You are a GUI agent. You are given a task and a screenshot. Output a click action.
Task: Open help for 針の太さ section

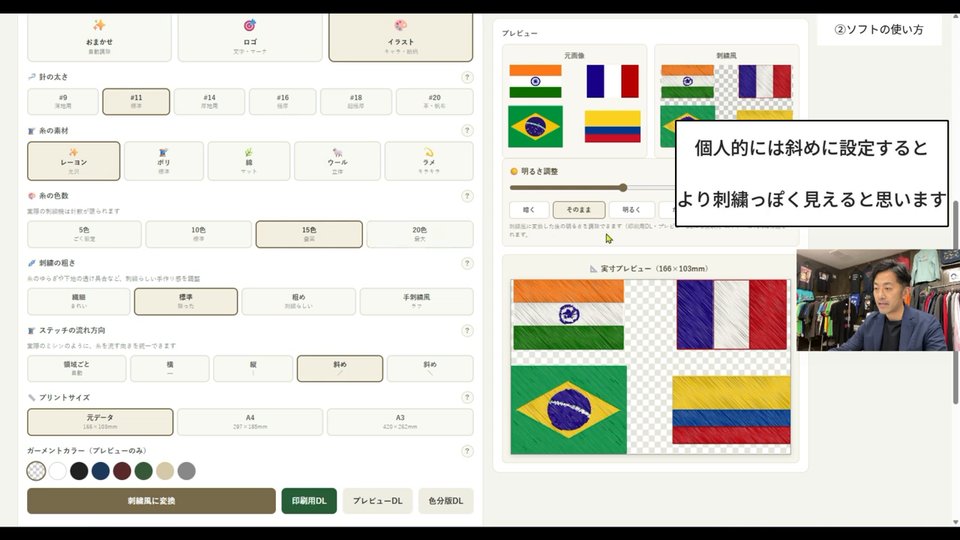click(x=467, y=77)
